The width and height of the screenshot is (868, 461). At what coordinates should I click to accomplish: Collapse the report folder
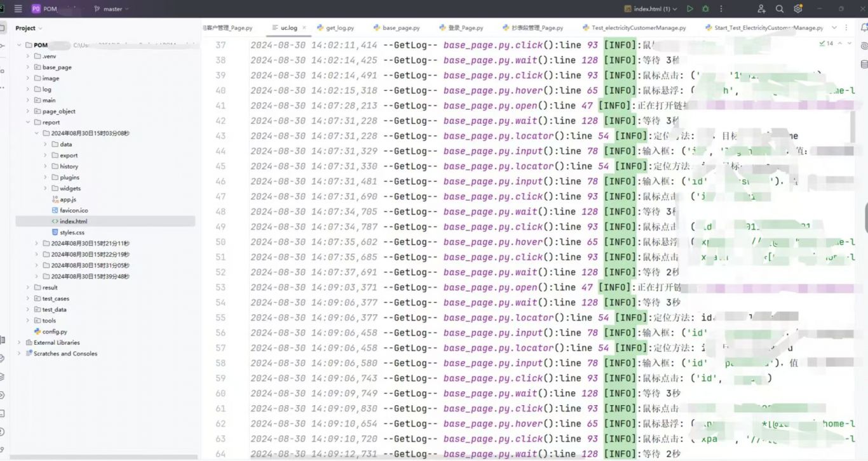tap(28, 122)
